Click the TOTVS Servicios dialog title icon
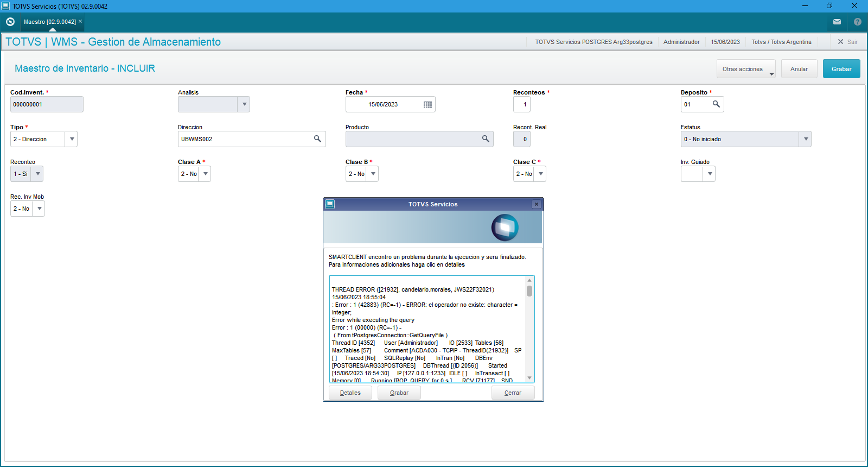 point(330,204)
